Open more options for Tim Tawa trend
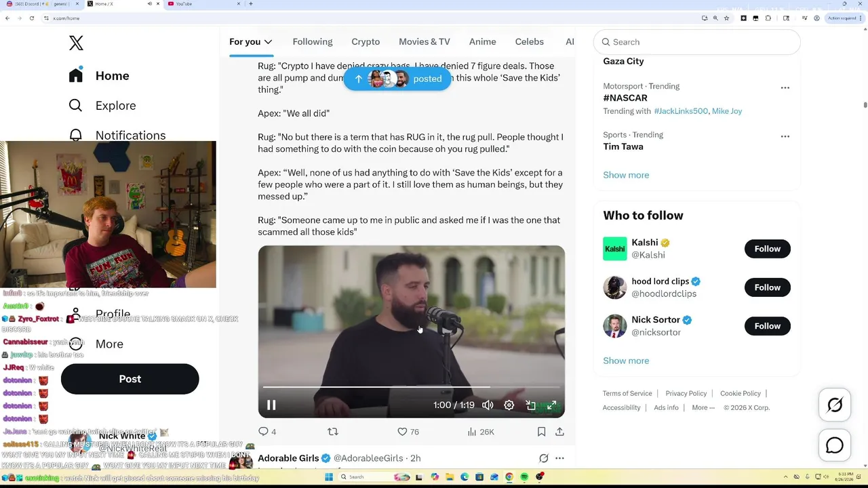This screenshot has width=868, height=488. (785, 136)
